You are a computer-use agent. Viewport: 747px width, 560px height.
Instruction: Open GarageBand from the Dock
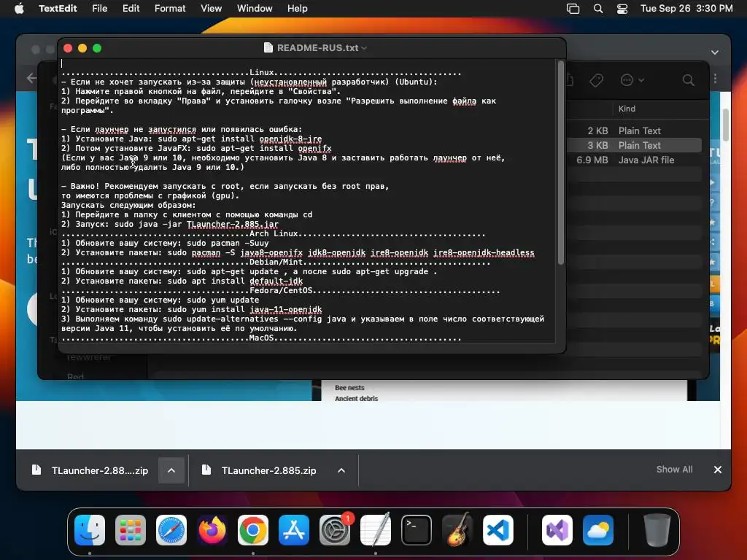point(457,530)
